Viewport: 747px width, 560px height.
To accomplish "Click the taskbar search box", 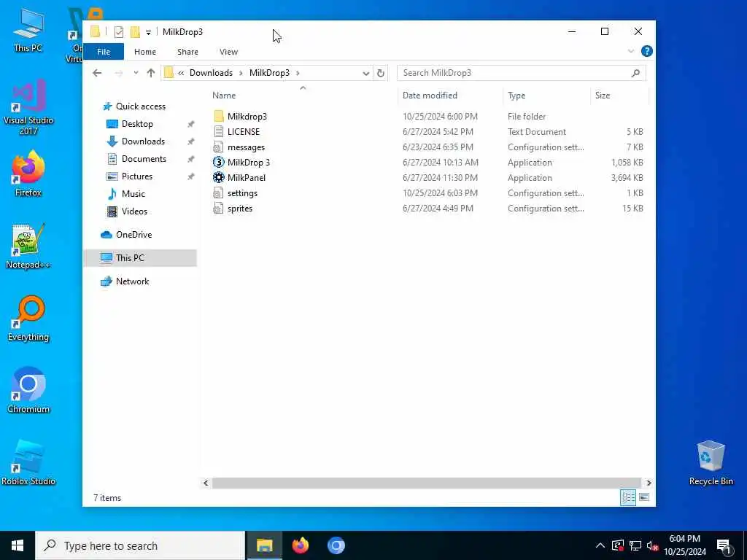I will point(140,545).
